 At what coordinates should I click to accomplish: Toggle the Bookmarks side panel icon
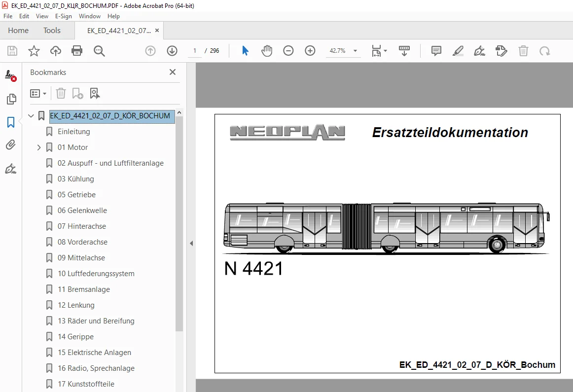click(11, 122)
